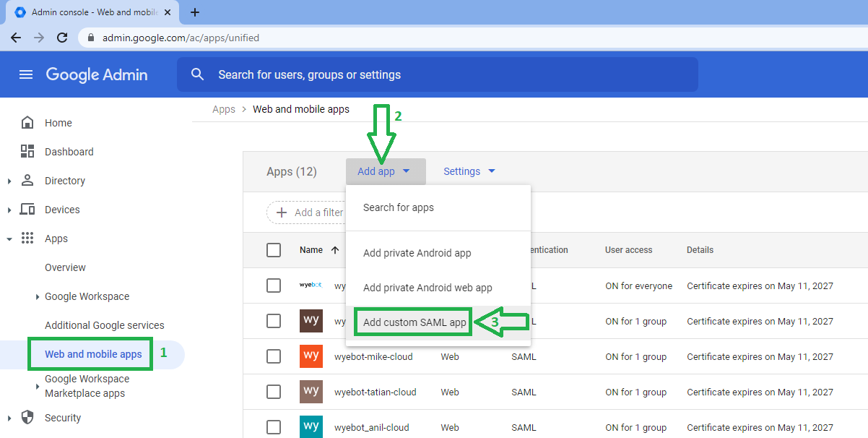Expand the Google Workspace subsection
868x438 pixels.
click(38, 296)
